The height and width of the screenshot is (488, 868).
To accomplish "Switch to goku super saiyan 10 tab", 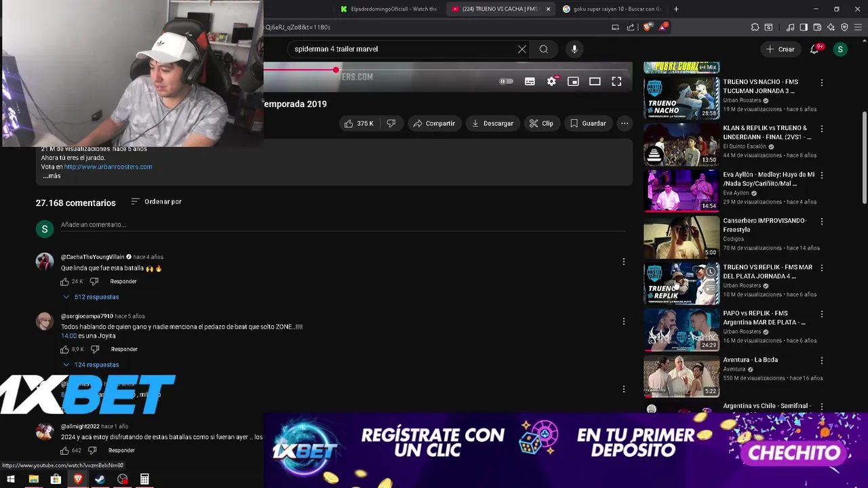I will [610, 9].
